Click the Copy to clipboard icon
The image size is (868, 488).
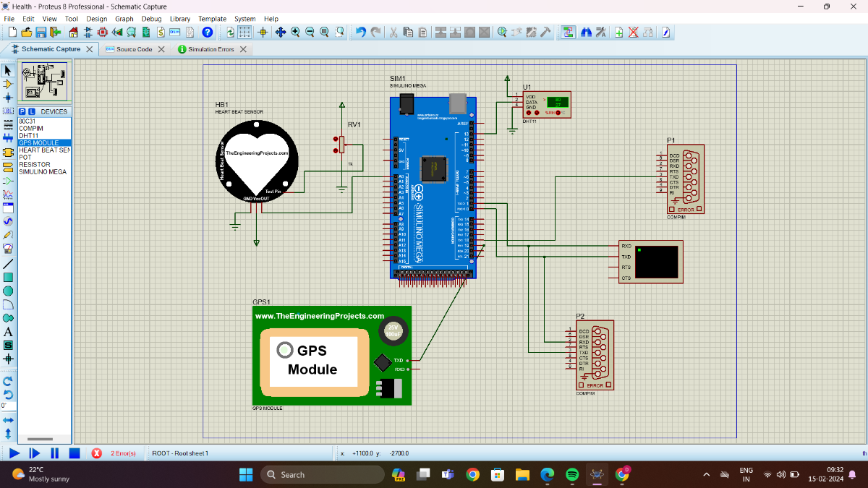(x=408, y=33)
